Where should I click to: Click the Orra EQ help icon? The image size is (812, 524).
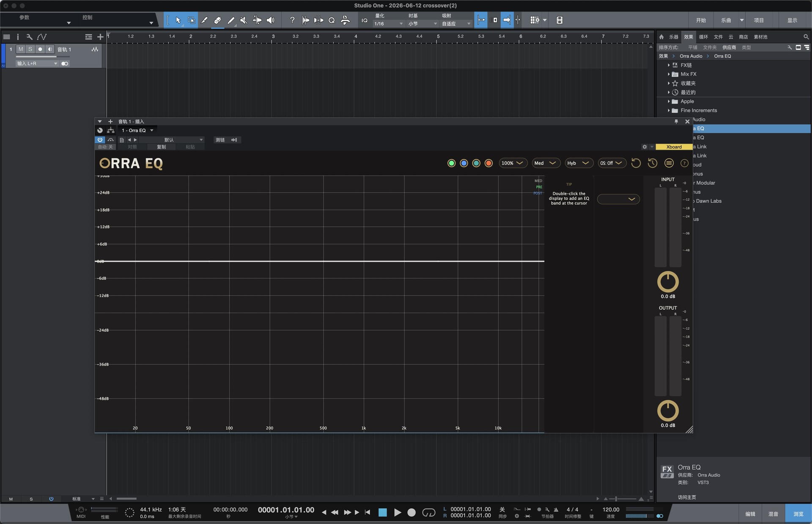[684, 163]
